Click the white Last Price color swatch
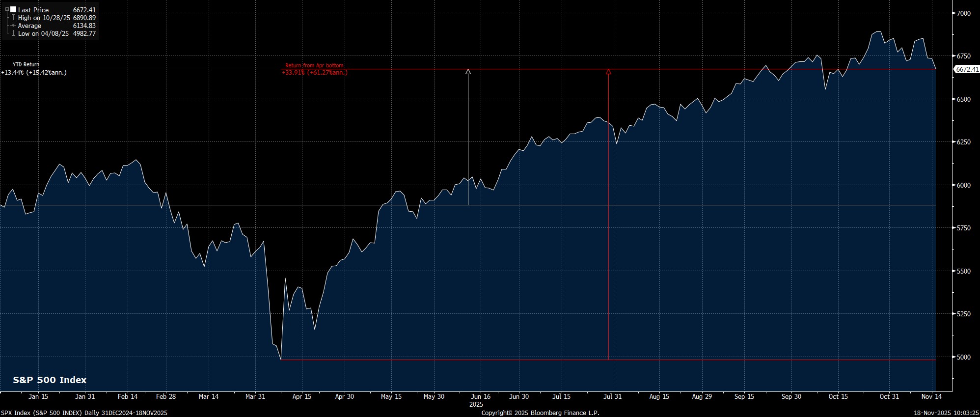Viewport: 980px width, 417px height. [x=14, y=10]
